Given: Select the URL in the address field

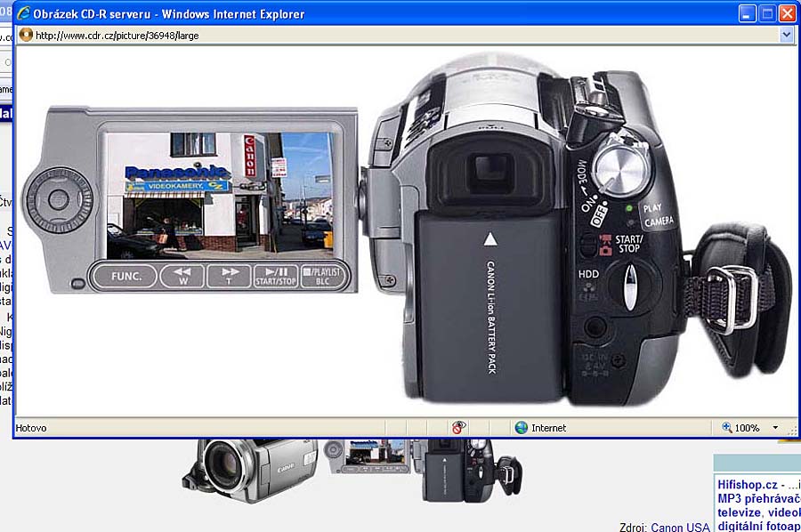Looking at the screenshot, I should (x=117, y=36).
